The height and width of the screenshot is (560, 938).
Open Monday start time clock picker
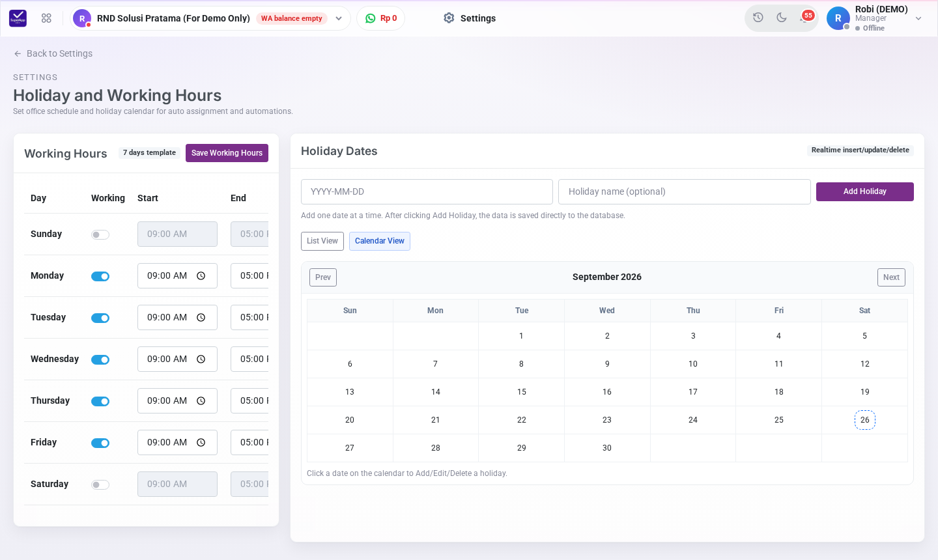[x=201, y=276]
